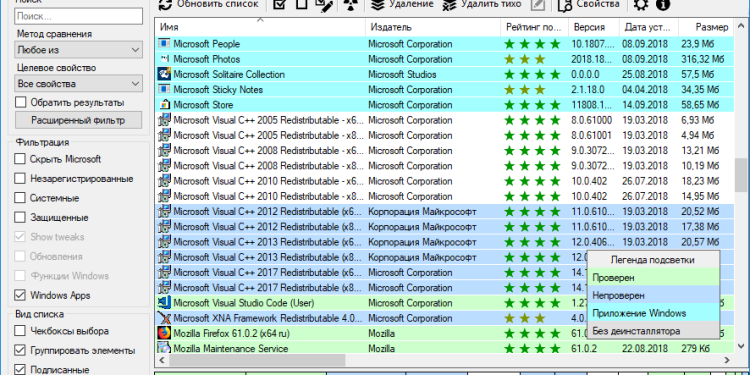Enable the Скрыть Microsoft checkbox

coord(20,159)
